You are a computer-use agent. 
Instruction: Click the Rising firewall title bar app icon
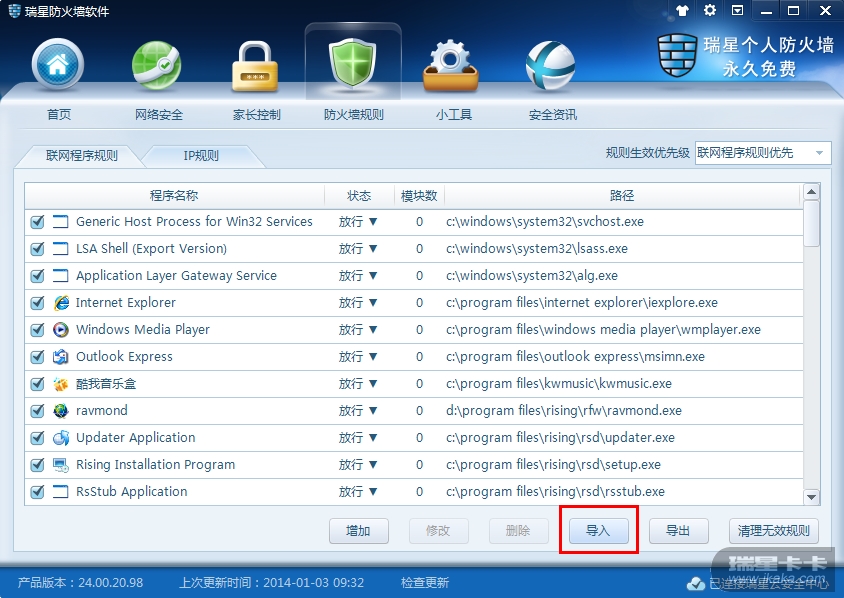click(15, 11)
